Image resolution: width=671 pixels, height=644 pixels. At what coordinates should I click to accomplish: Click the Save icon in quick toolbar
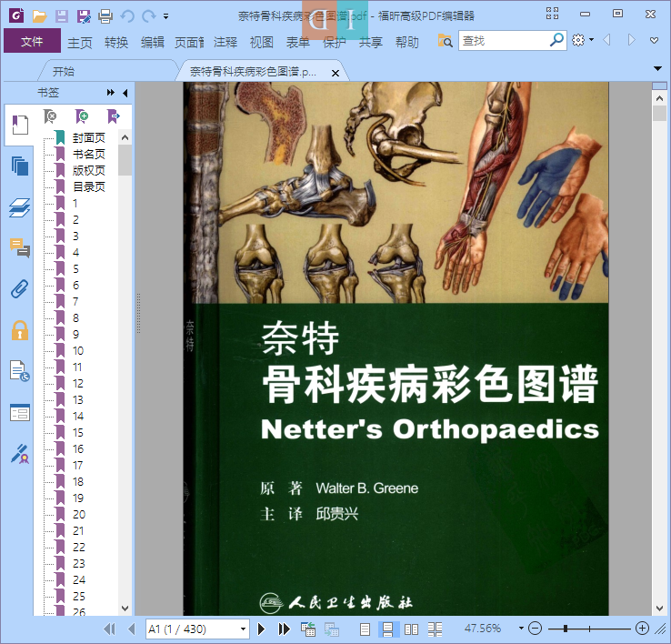click(61, 16)
